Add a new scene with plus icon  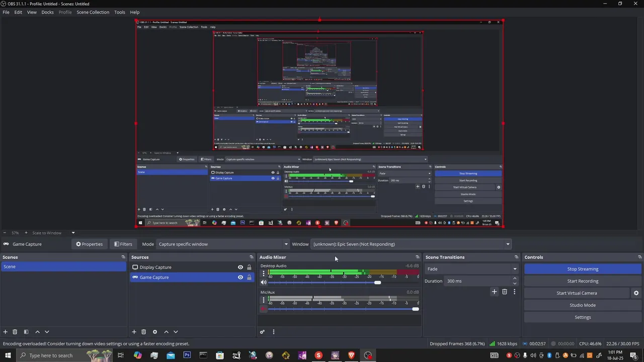6,332
